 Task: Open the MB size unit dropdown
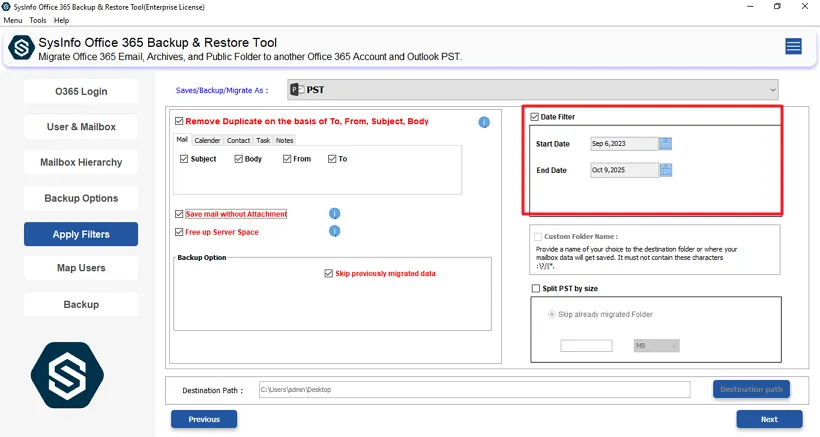(x=656, y=346)
